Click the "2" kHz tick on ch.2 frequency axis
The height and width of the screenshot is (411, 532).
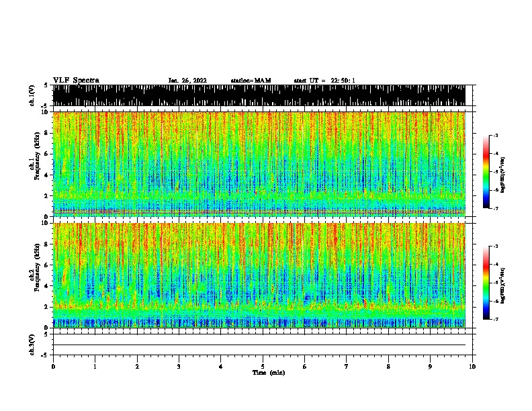point(47,307)
